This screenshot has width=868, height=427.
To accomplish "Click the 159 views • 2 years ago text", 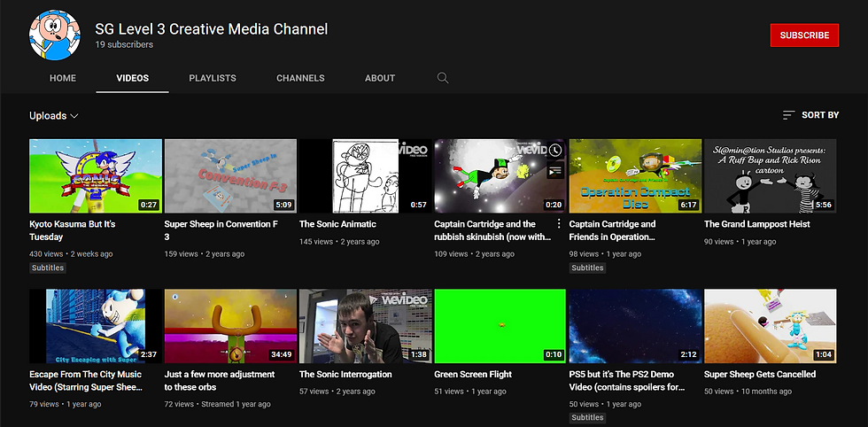I will click(x=205, y=254).
